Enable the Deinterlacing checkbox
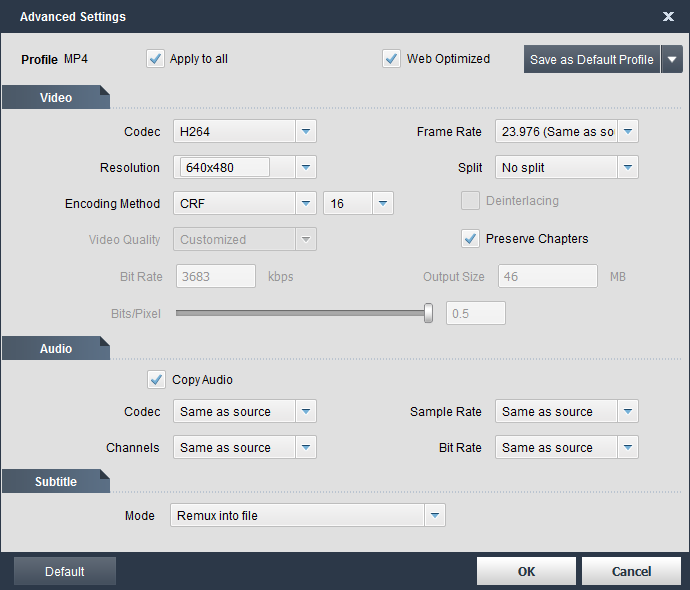The height and width of the screenshot is (590, 690). [470, 201]
